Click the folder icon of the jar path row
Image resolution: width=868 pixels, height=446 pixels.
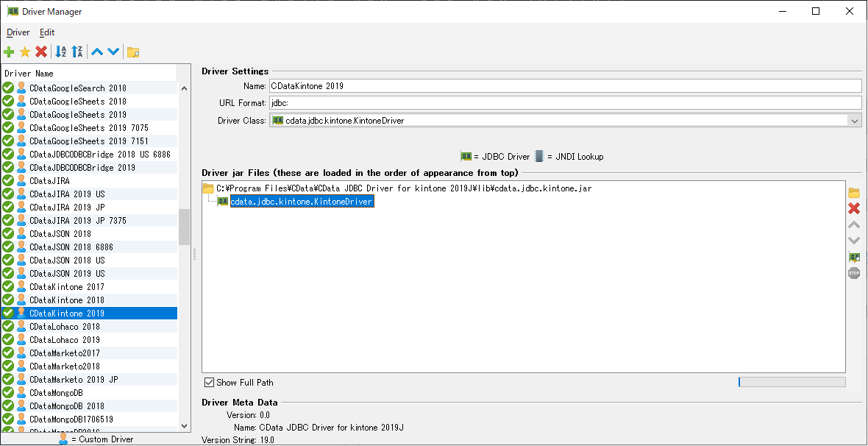coord(208,188)
